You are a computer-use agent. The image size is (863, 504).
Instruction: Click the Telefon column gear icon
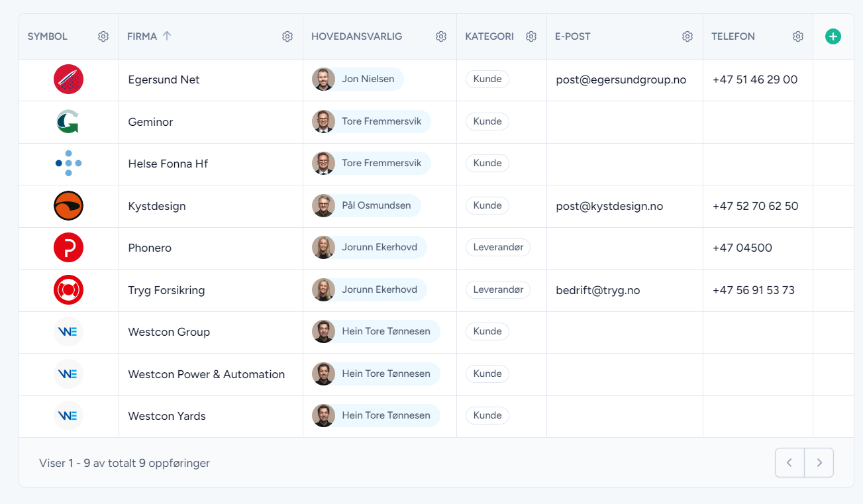point(798,36)
